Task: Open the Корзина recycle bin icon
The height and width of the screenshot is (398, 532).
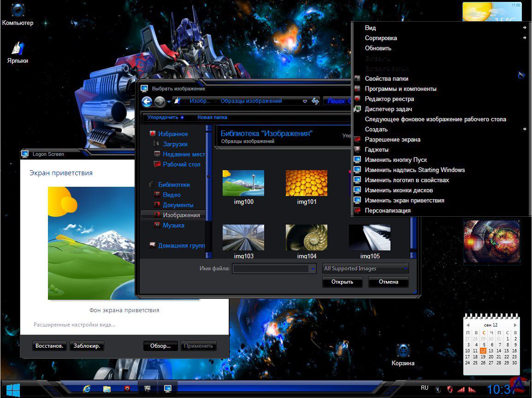Action: 403,355
